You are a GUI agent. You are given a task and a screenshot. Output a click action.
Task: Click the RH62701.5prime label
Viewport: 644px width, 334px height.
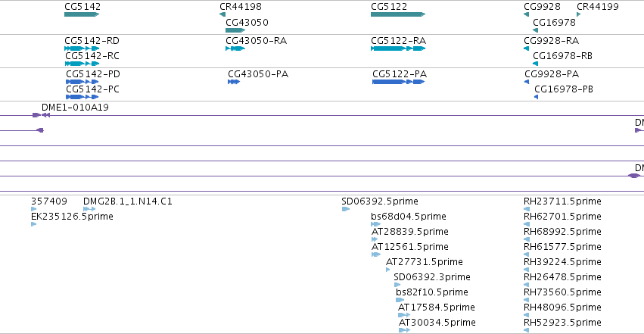[562, 217]
